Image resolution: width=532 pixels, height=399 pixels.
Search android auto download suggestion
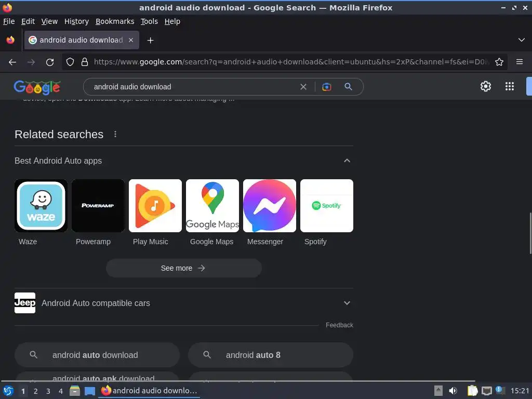click(97, 355)
